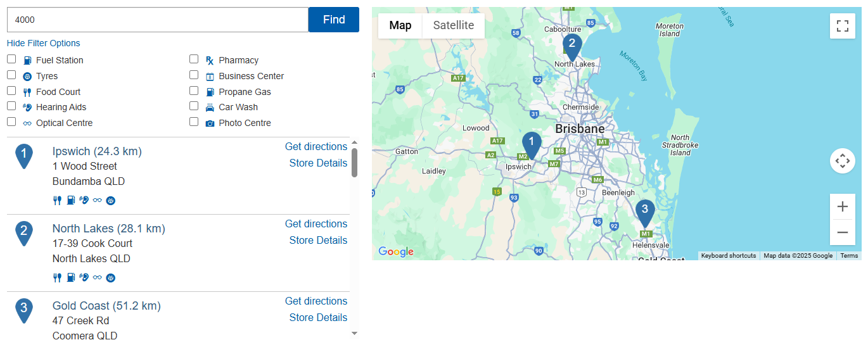Click the Google logo on the map
This screenshot has width=868, height=347.
click(x=396, y=251)
